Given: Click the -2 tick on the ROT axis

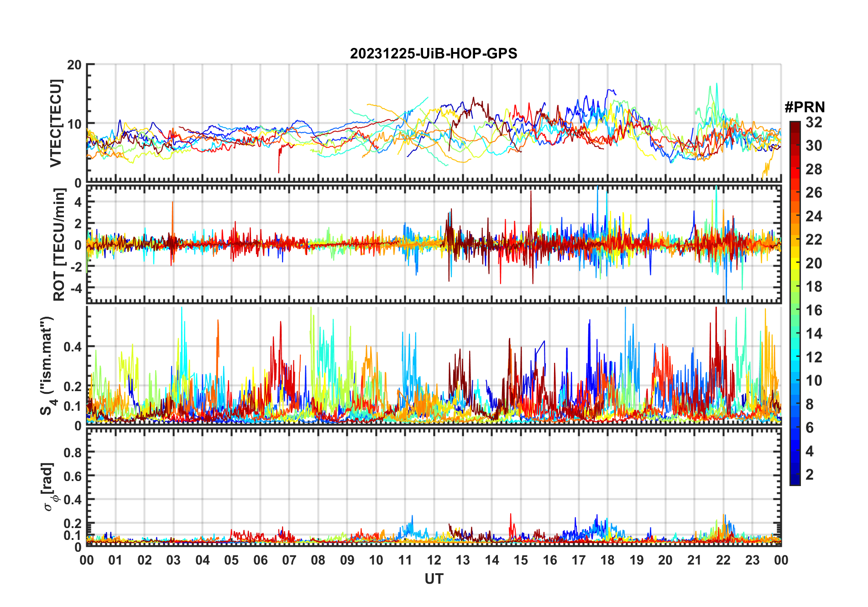Looking at the screenshot, I should [x=76, y=267].
